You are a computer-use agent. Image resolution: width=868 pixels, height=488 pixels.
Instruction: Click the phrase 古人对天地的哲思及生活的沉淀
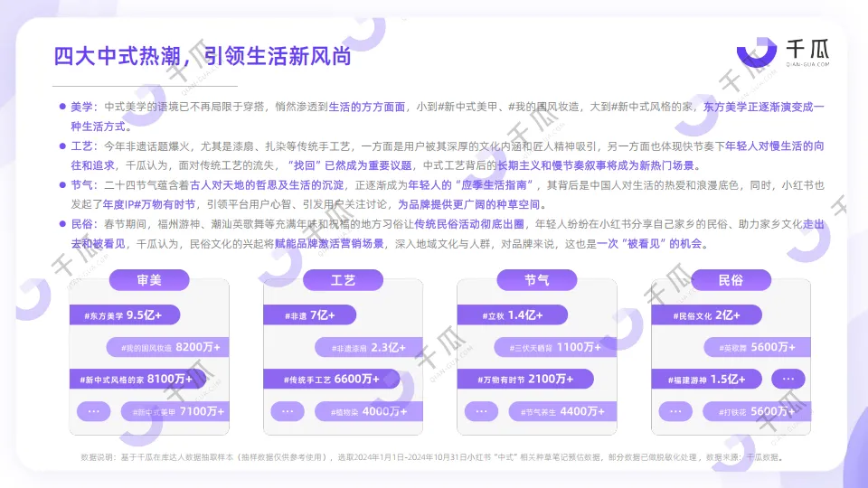[267, 184]
